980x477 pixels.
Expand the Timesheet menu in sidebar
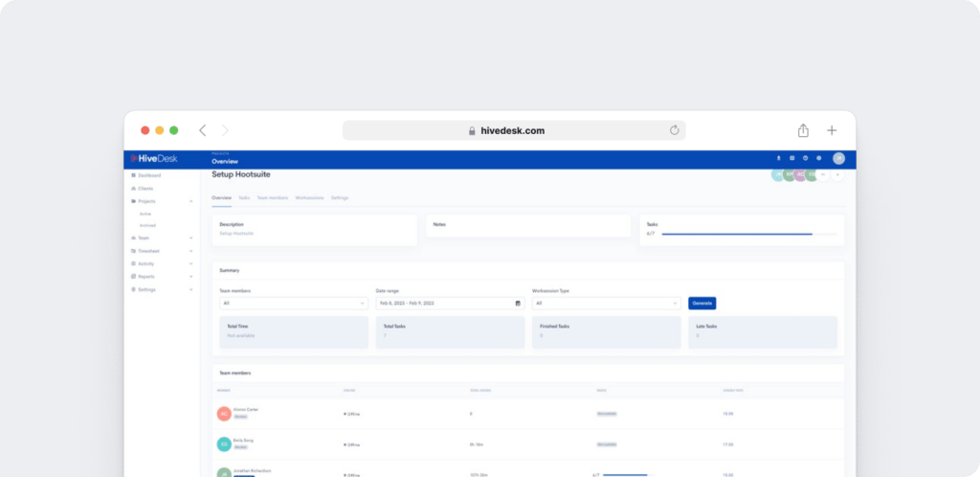pyautogui.click(x=191, y=251)
